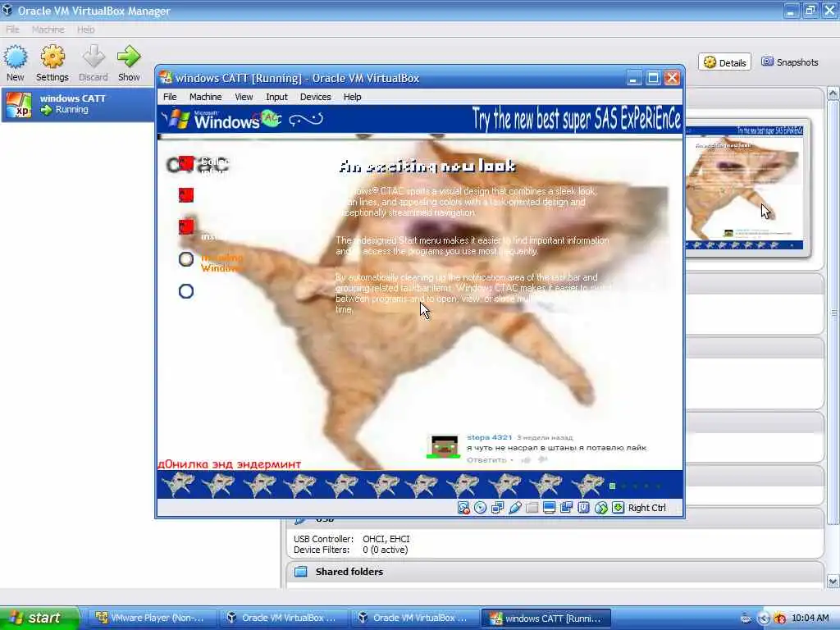Select the windows CATT Running VM entry
The width and height of the screenshot is (840, 630).
(78, 104)
